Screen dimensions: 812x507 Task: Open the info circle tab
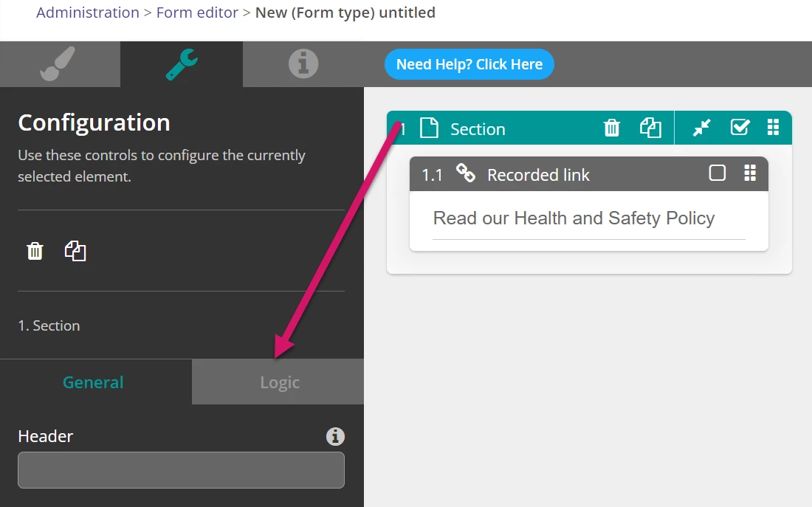pos(303,64)
